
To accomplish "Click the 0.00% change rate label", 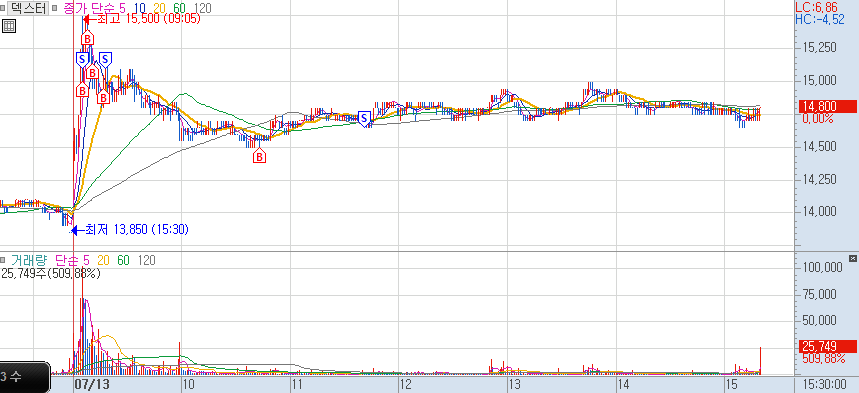I will [819, 119].
